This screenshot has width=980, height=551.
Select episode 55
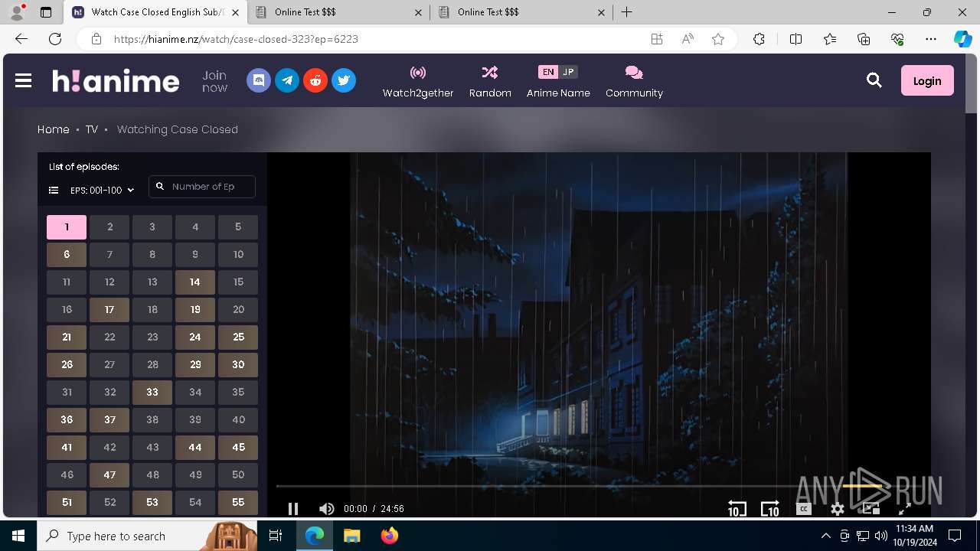[x=238, y=503]
